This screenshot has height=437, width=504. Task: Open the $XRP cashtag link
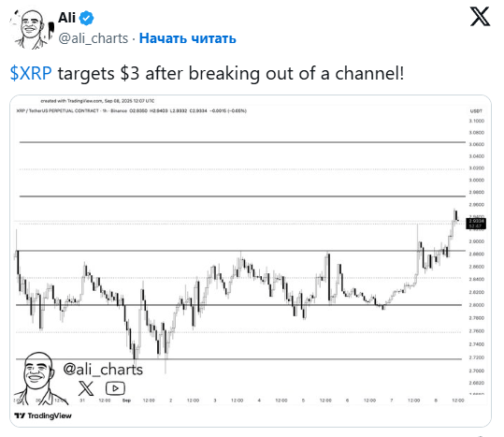click(x=31, y=73)
